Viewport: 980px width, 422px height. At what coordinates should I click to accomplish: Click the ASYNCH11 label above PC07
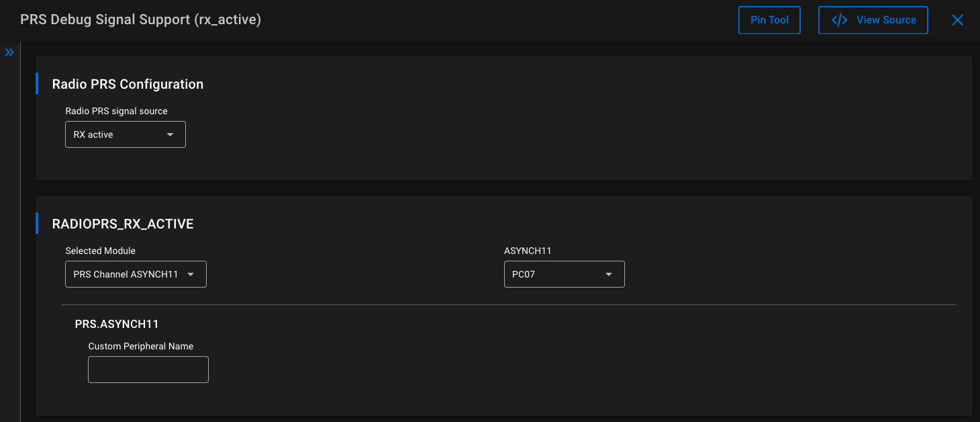528,251
